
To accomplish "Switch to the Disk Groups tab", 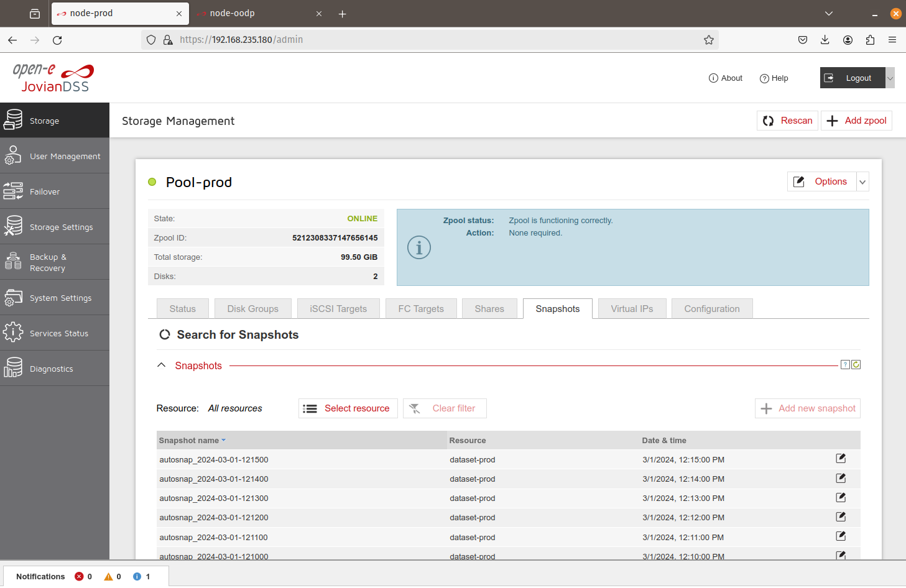I will tap(253, 309).
